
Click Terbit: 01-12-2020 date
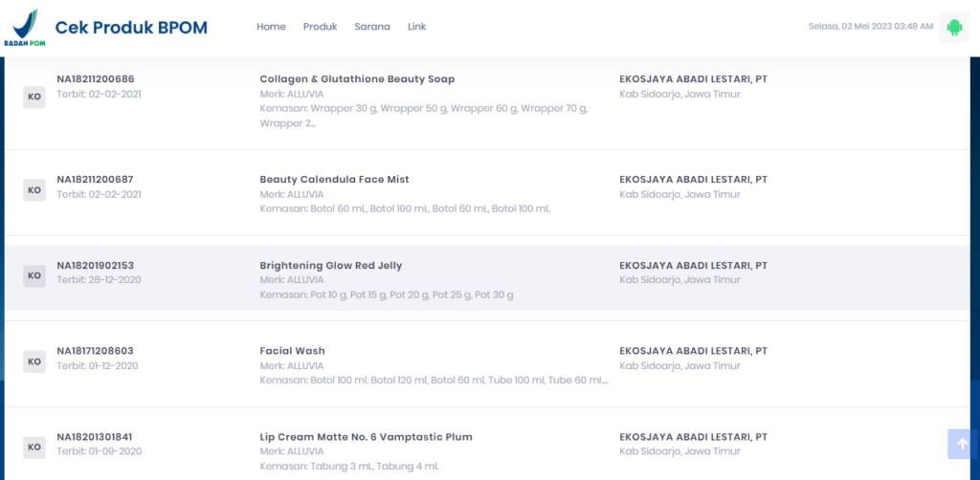click(98, 366)
